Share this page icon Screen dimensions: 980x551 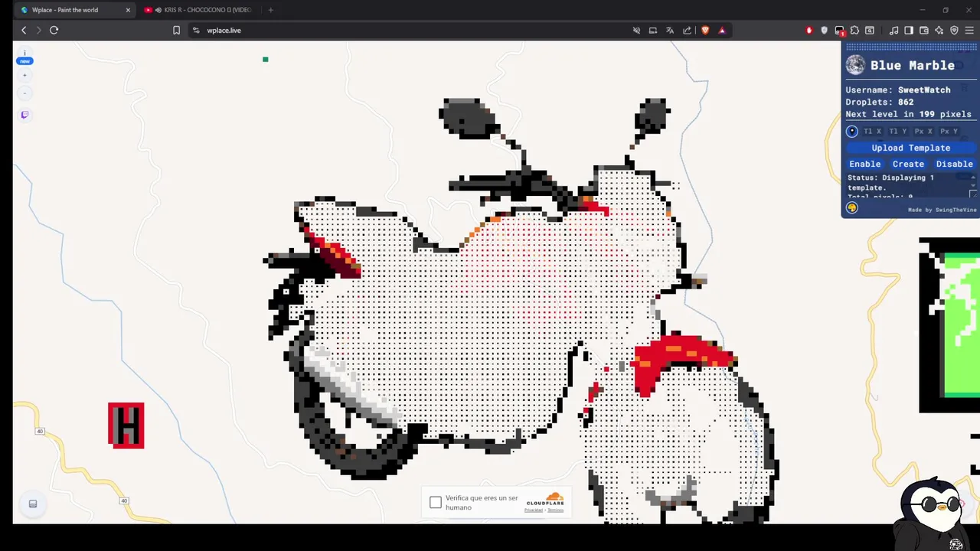tap(687, 30)
